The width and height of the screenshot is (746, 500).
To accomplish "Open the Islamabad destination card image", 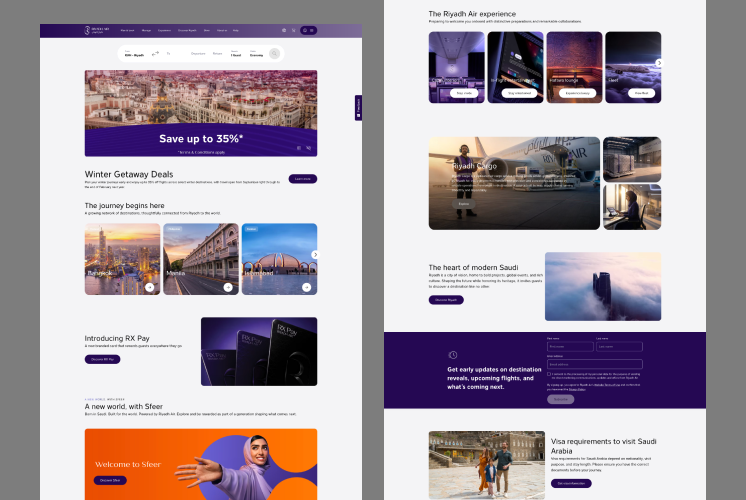I will pyautogui.click(x=279, y=259).
